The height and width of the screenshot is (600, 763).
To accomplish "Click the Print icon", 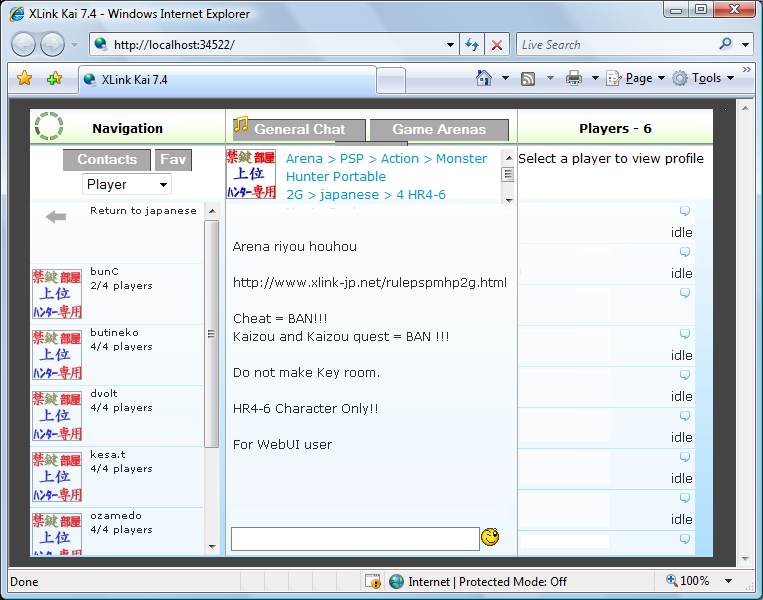I will pos(574,78).
